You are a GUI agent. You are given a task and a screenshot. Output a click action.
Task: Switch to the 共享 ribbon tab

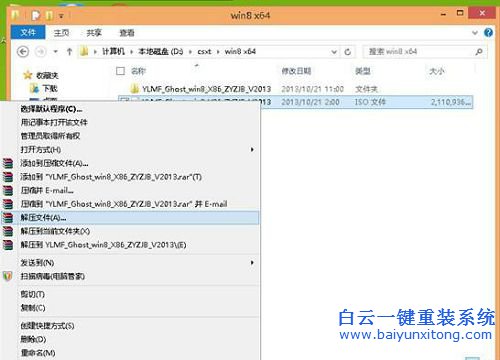coord(94,33)
